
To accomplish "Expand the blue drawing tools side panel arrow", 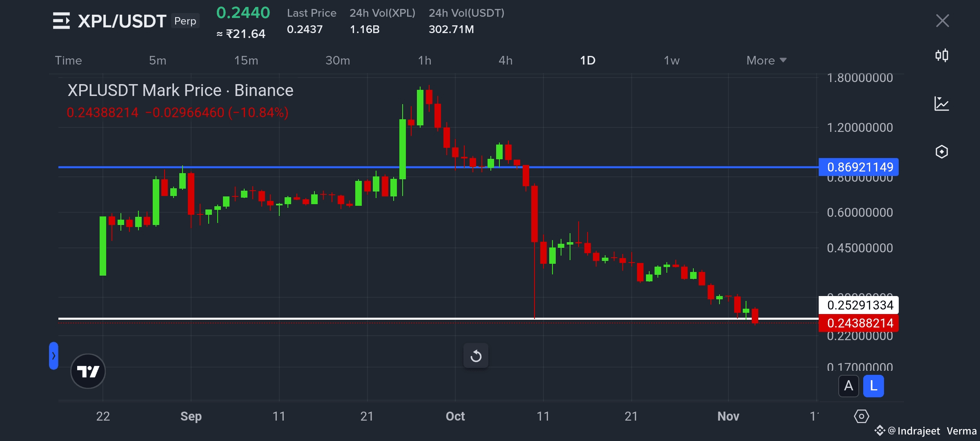I will pyautogui.click(x=53, y=356).
